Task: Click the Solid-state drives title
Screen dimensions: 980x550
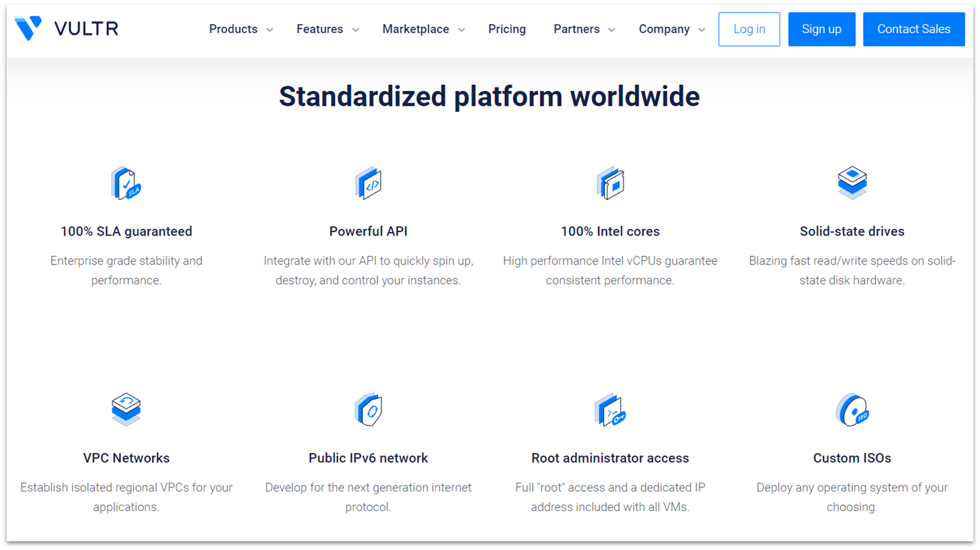Action: [852, 231]
